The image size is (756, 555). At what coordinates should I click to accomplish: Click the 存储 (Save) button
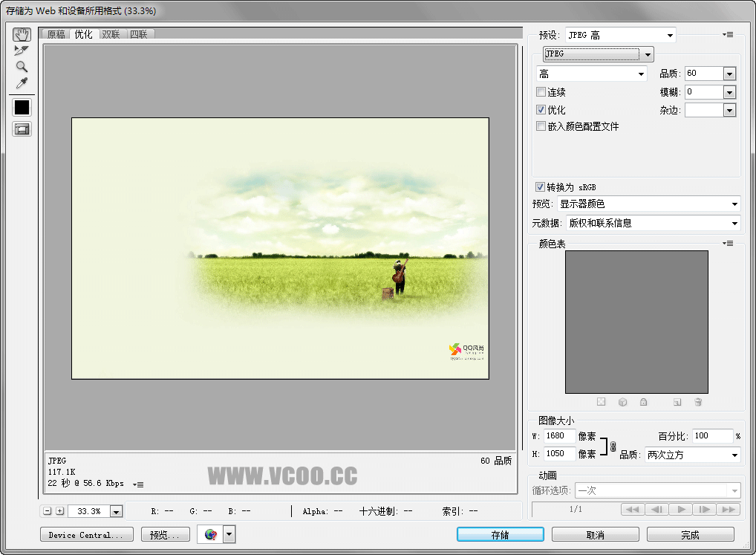point(500,535)
